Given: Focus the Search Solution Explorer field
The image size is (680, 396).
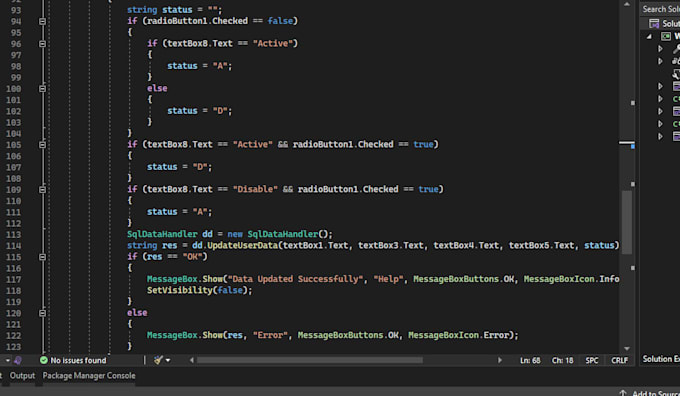Looking at the screenshot, I should (x=660, y=9).
